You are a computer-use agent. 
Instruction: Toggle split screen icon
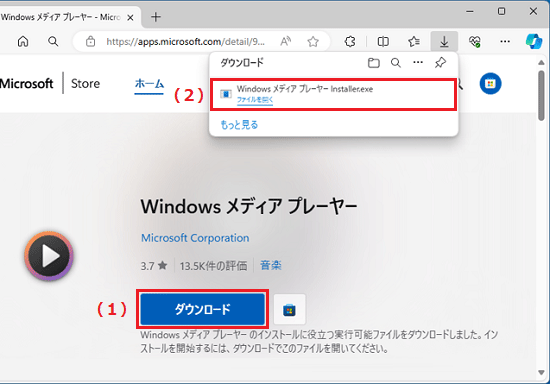pos(383,41)
